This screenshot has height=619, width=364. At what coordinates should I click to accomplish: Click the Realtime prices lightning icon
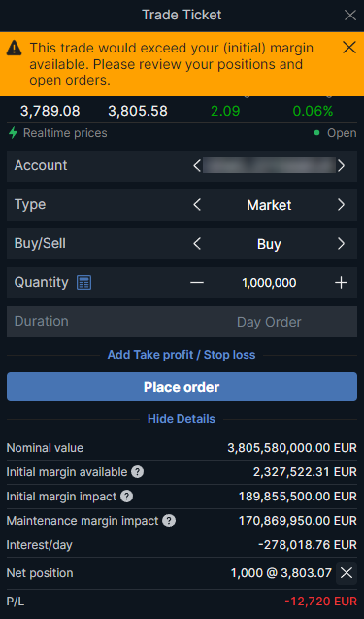click(13, 133)
